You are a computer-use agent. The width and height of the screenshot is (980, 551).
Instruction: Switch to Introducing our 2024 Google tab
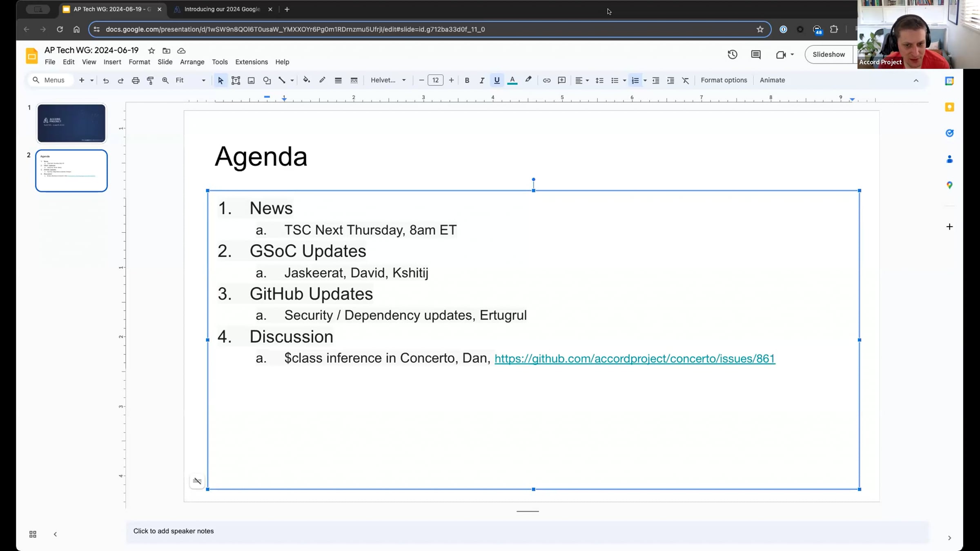[222, 9]
